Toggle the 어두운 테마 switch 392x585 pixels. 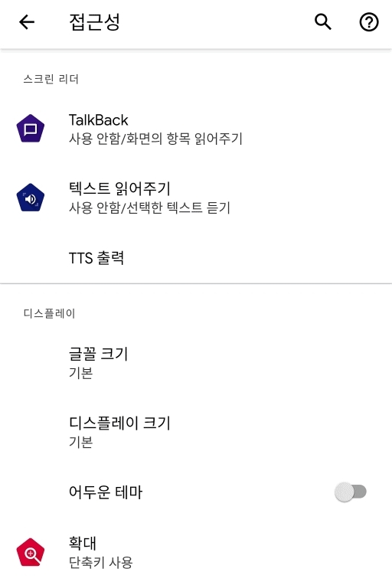pos(351,492)
